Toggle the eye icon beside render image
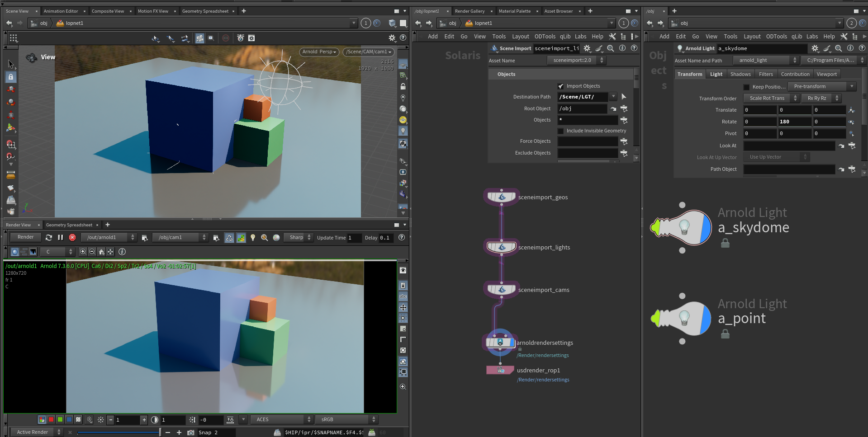Screen dimensions: 868x437 tap(403, 271)
